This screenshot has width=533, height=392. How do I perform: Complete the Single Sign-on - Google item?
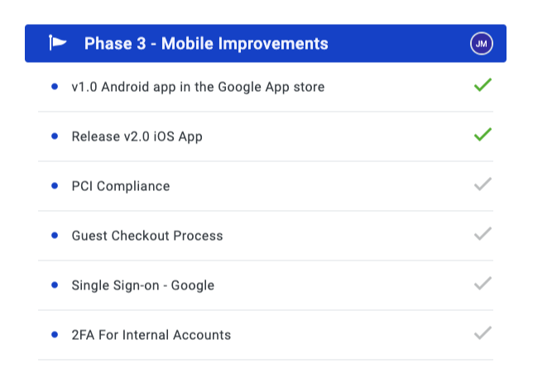point(483,284)
